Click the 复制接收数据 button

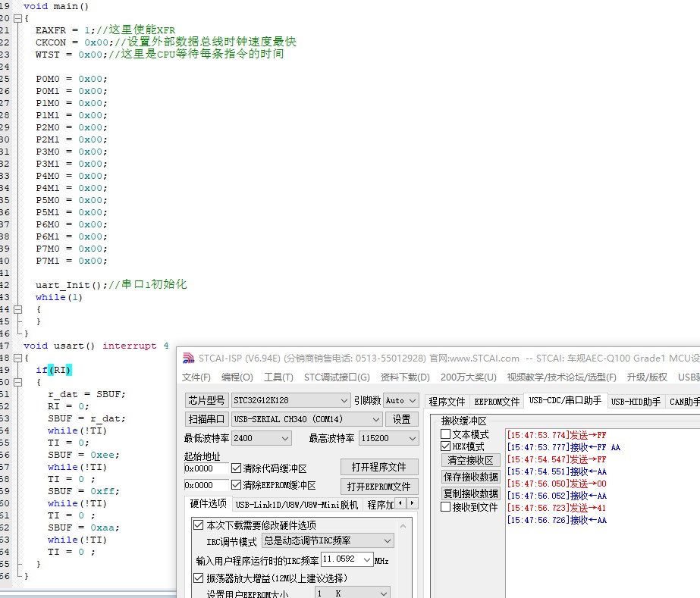470,493
